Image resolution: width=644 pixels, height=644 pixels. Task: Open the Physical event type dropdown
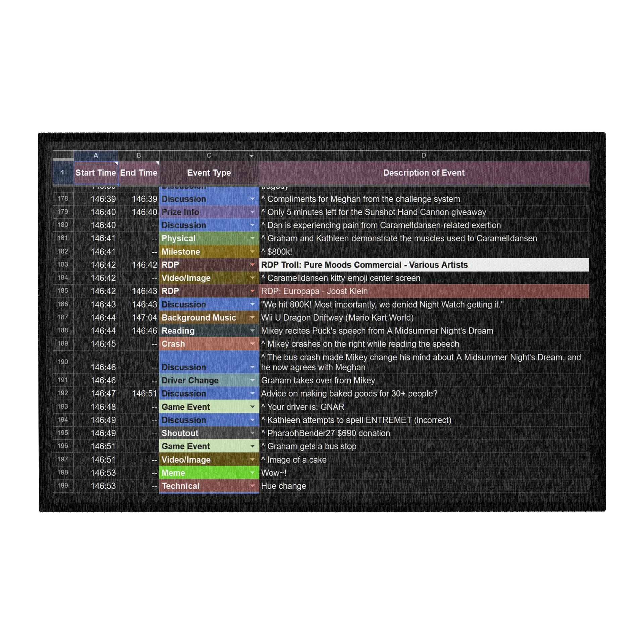pos(252,238)
